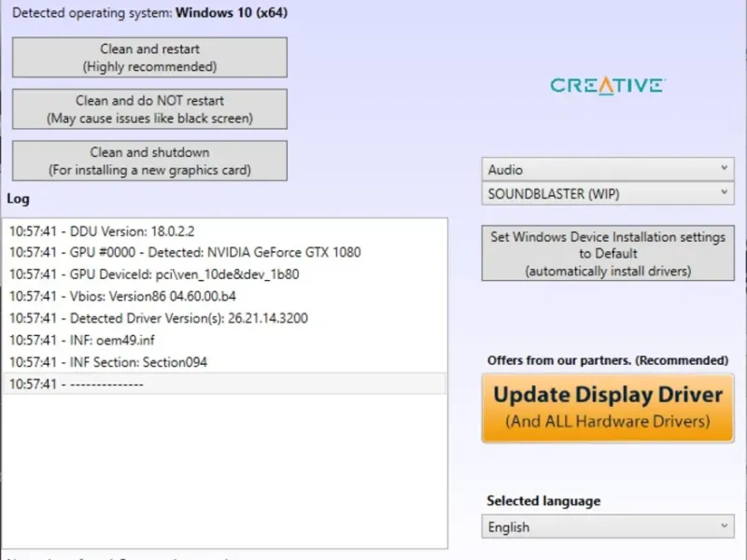Open the Audio device type dropdown
Screen dimensions: 747x560
point(608,170)
